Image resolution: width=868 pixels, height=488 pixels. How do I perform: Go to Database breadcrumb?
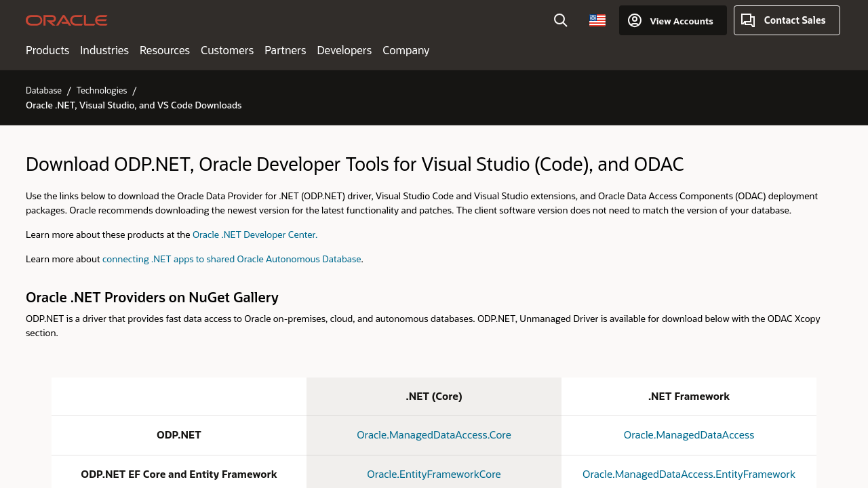tap(43, 90)
